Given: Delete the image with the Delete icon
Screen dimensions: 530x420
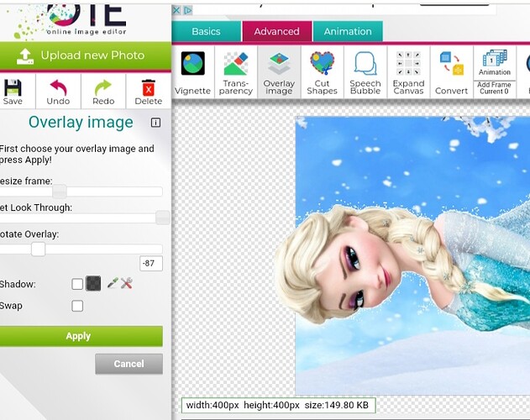Looking at the screenshot, I should click(149, 87).
